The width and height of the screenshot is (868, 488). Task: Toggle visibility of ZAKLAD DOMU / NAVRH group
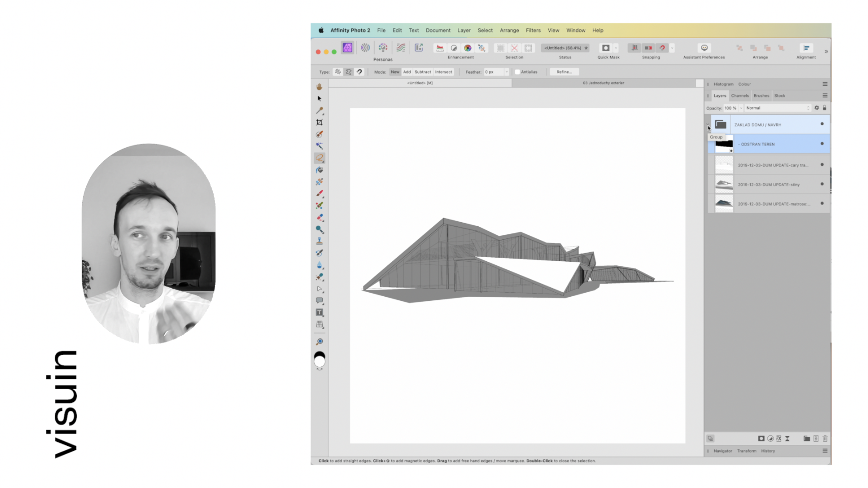click(822, 124)
